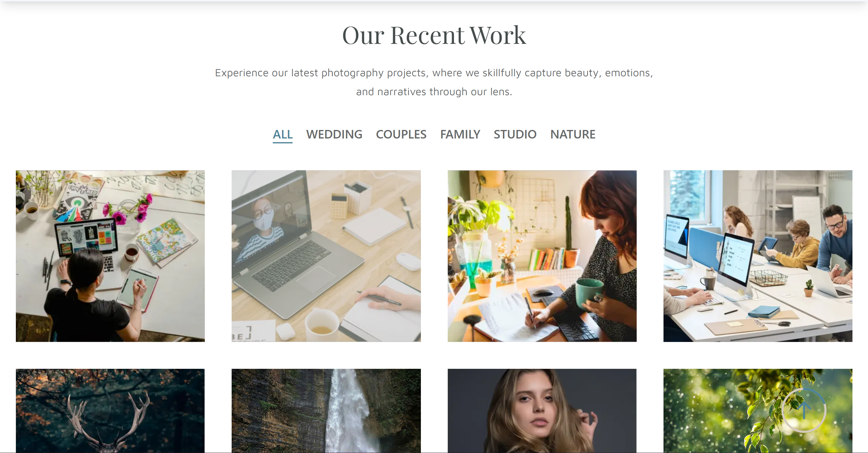868x453 pixels.
Task: Click the scroll-to-top arrow icon
Action: [x=804, y=410]
